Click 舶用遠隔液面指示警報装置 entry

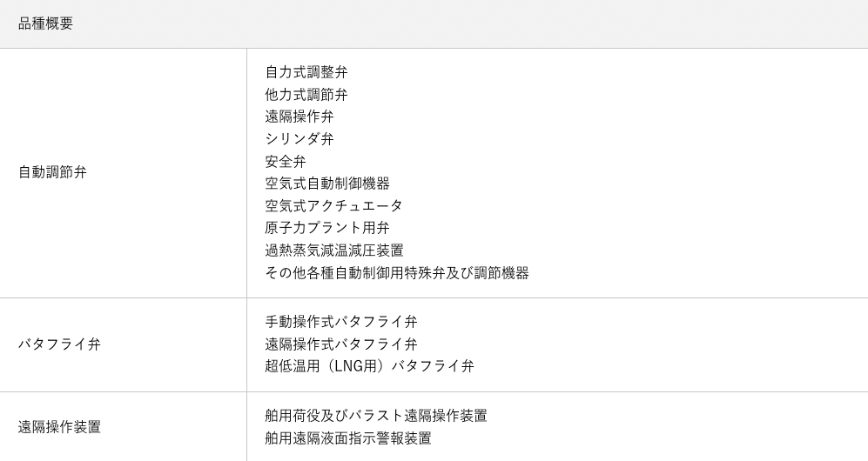348,438
